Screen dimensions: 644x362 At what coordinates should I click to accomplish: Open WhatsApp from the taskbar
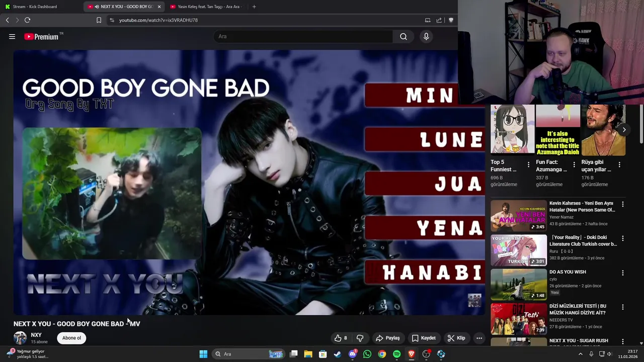[367, 354]
